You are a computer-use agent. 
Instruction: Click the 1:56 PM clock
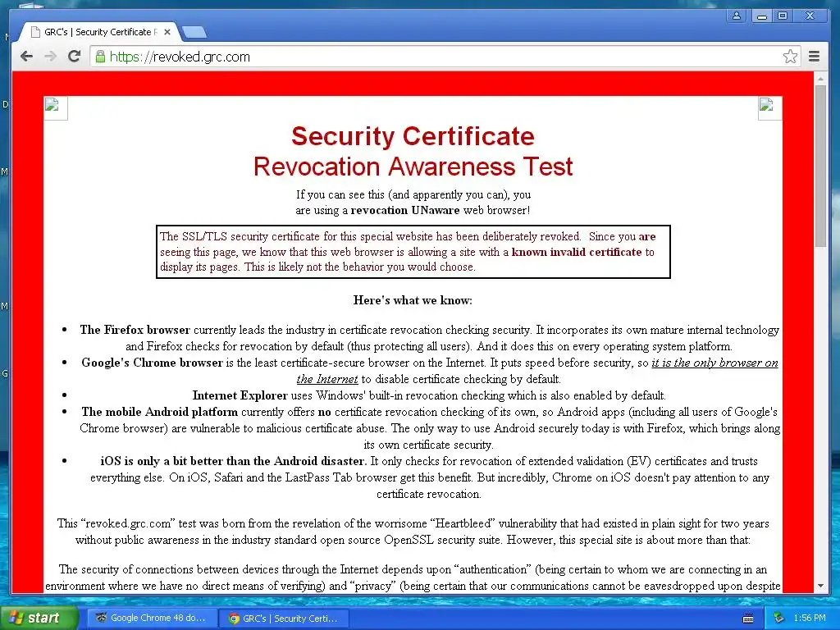pos(810,619)
